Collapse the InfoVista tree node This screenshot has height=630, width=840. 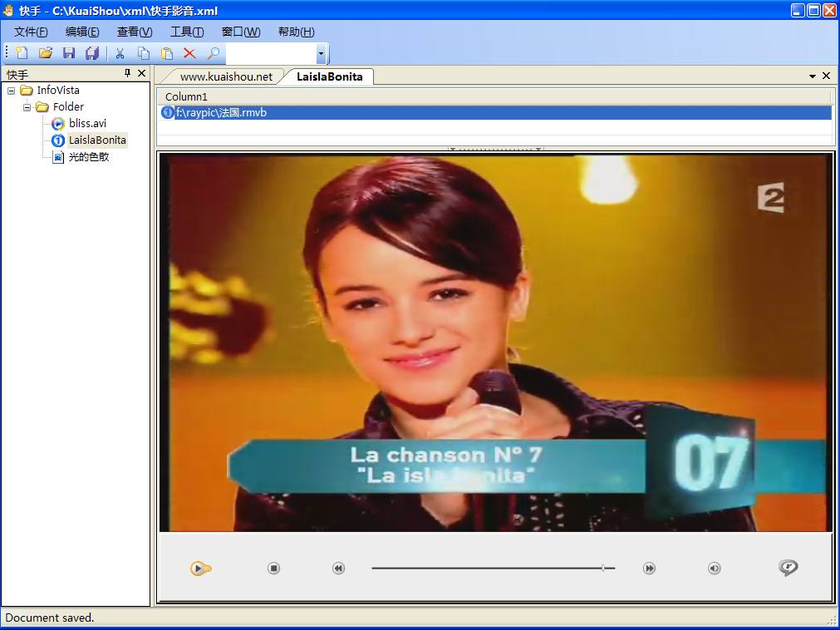coord(12,91)
